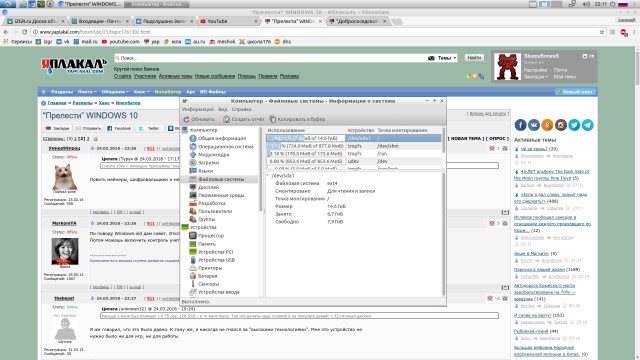Open the mail.ru bookmark
Image resolution: width=640 pixels, height=360 pixels.
pyautogui.click(x=86, y=42)
